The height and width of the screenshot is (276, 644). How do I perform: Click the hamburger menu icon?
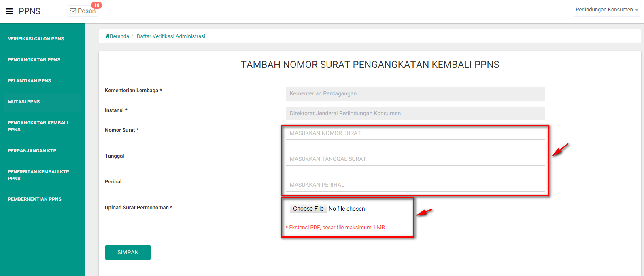(x=9, y=11)
